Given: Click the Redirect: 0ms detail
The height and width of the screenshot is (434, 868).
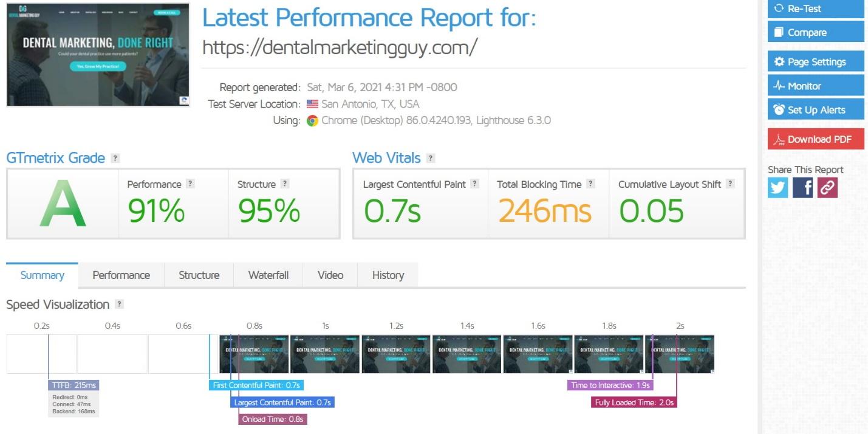Looking at the screenshot, I should click(70, 397).
